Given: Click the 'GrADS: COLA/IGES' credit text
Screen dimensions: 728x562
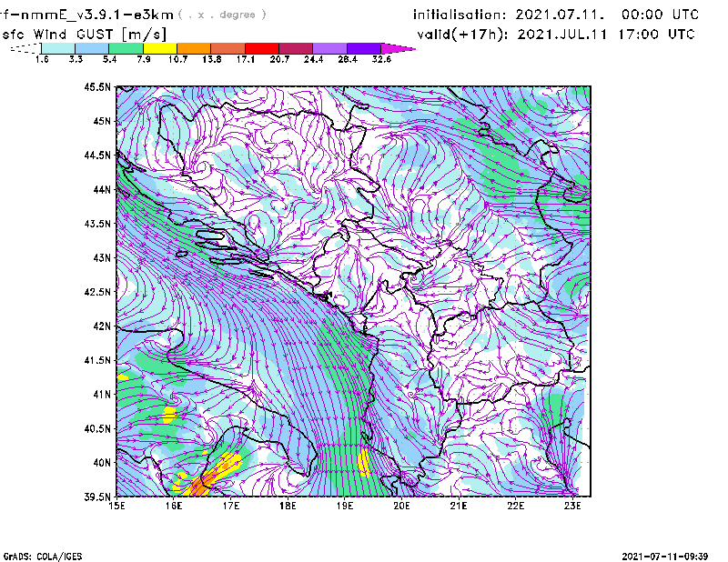Looking at the screenshot, I should (43, 557).
